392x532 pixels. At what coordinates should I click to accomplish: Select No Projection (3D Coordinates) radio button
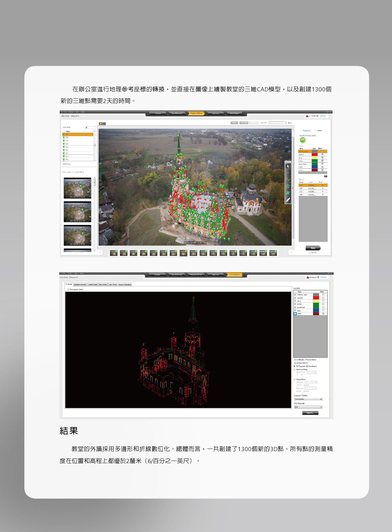coord(295,366)
